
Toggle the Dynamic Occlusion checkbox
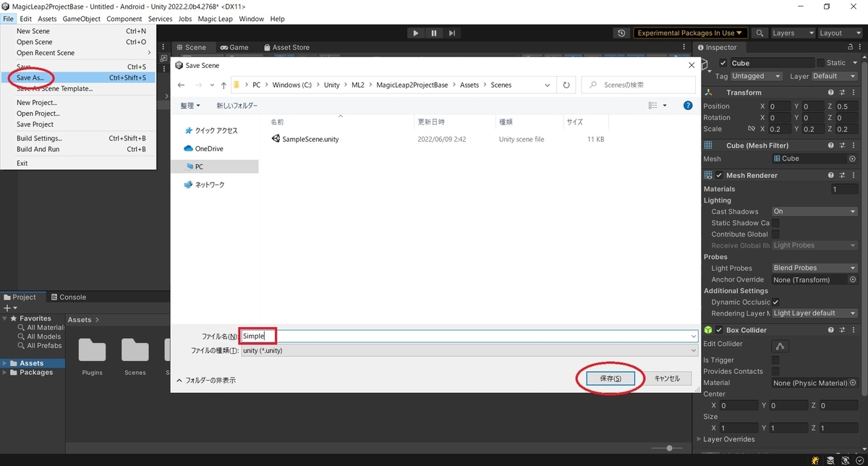[775, 302]
